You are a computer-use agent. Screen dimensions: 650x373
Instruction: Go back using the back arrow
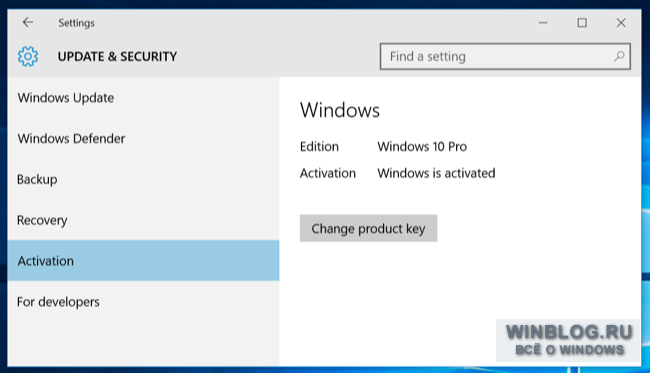tap(28, 22)
